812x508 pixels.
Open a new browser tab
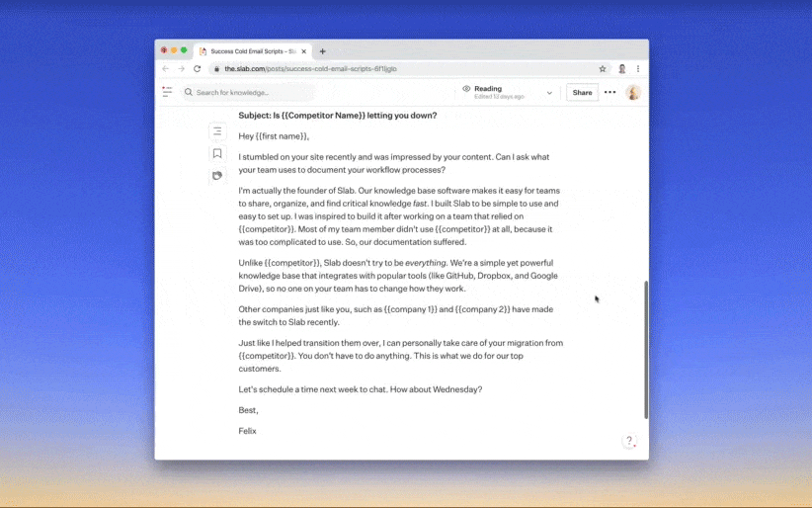pos(322,51)
